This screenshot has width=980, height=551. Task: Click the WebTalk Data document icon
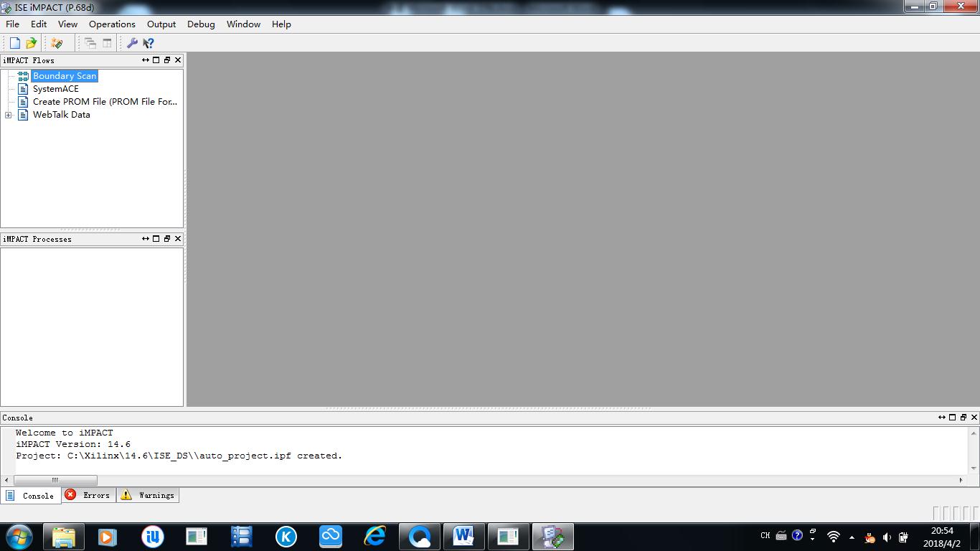(x=23, y=115)
